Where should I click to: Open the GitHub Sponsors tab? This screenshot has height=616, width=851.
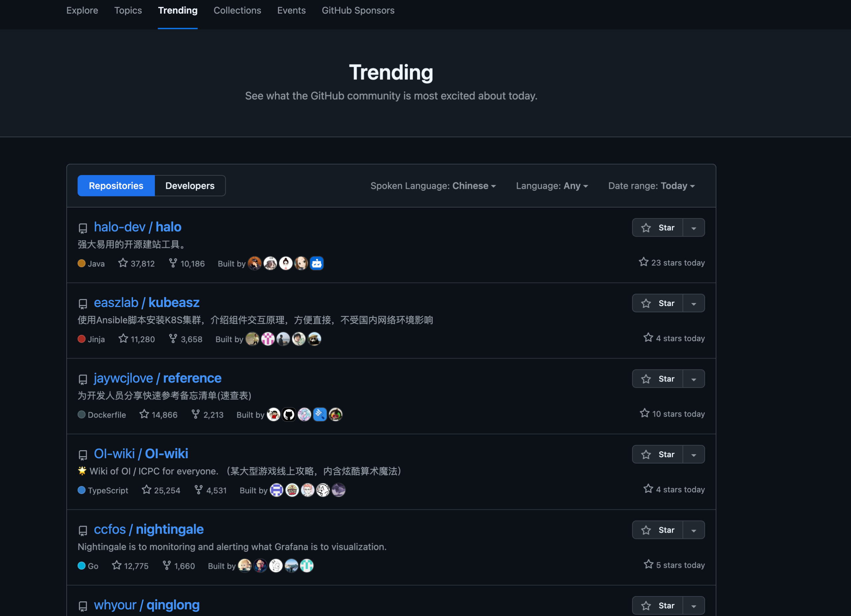(358, 11)
